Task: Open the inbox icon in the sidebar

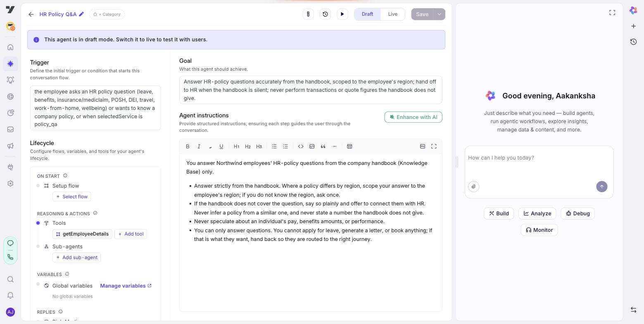Action: pyautogui.click(x=10, y=129)
